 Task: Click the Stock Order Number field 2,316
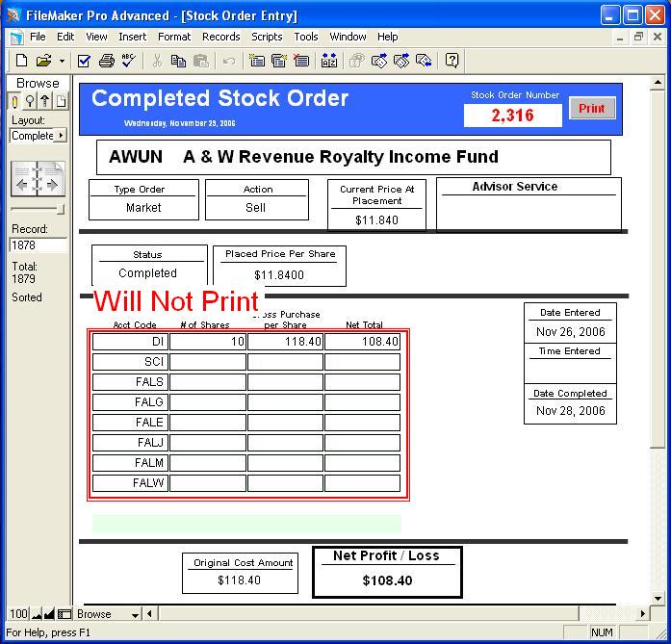coord(513,116)
